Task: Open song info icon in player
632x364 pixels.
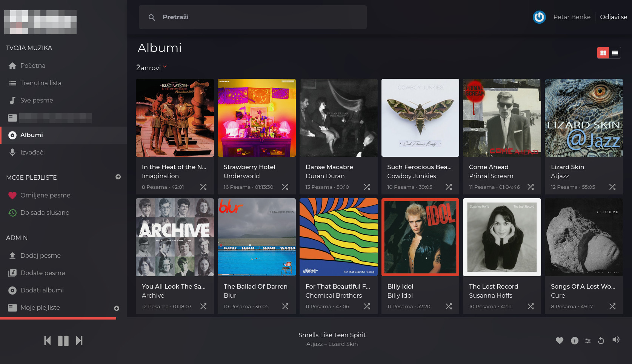Action: pos(575,341)
